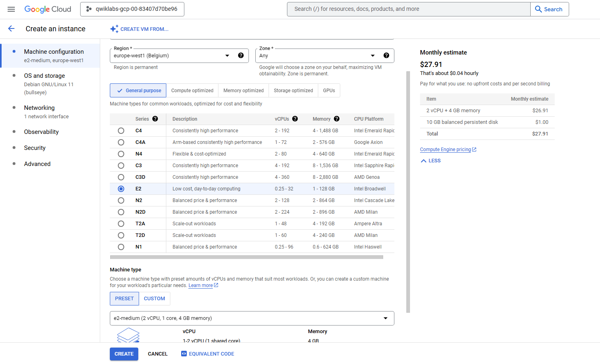Click the external link icon after Learn more

pyautogui.click(x=216, y=285)
